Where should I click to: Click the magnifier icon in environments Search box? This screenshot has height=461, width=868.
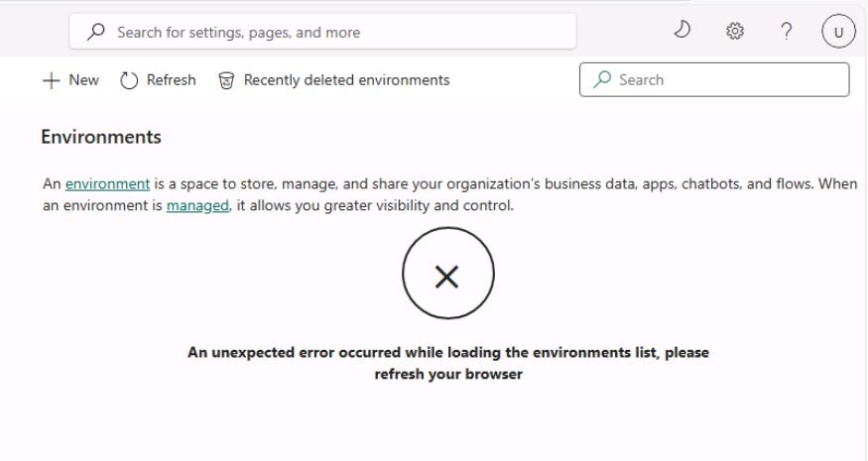(602, 79)
